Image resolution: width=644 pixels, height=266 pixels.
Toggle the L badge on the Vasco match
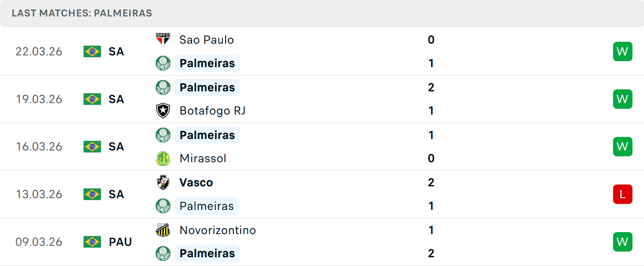click(623, 194)
